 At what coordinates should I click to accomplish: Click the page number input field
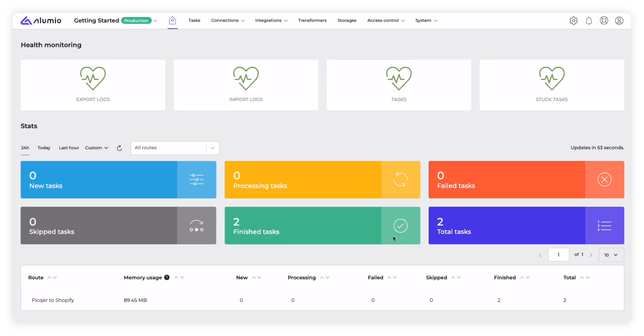tap(558, 255)
